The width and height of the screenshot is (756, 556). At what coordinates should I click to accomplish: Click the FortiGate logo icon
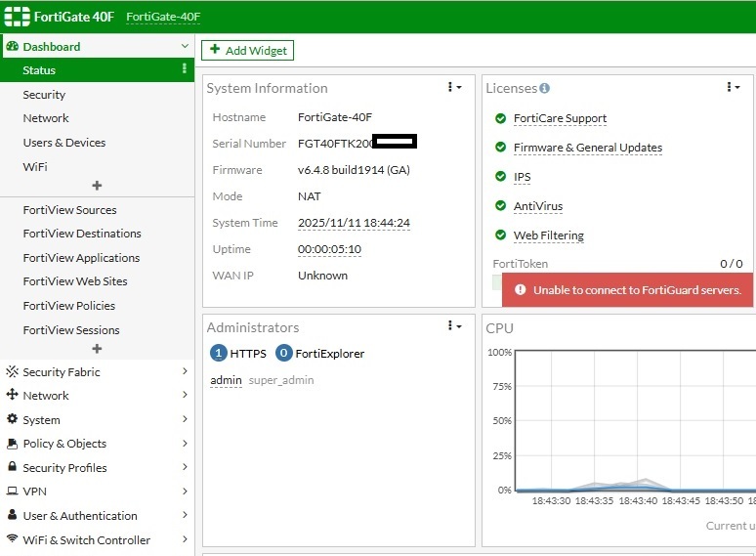point(17,17)
